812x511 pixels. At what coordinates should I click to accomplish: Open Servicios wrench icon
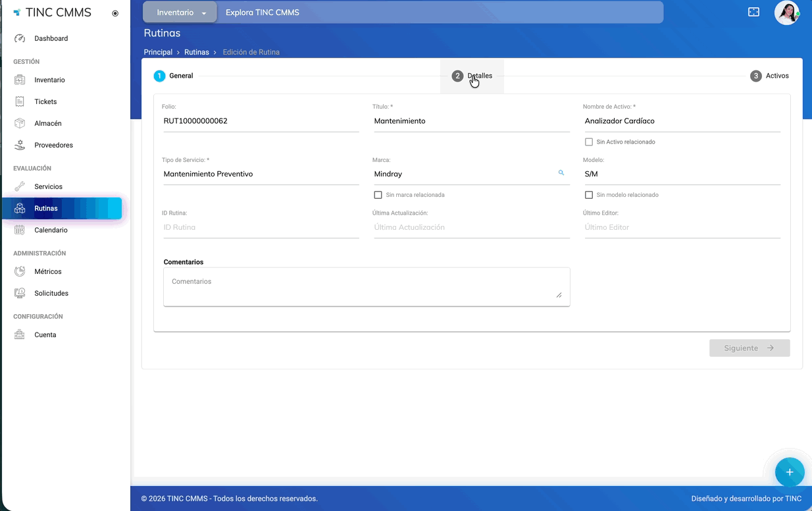pos(20,186)
